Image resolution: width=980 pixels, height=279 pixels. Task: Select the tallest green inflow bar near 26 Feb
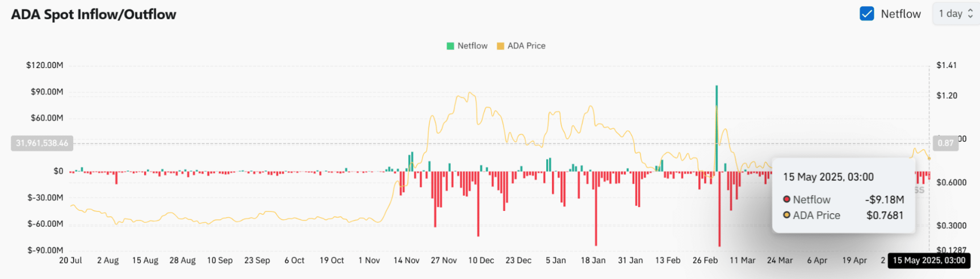[717, 125]
